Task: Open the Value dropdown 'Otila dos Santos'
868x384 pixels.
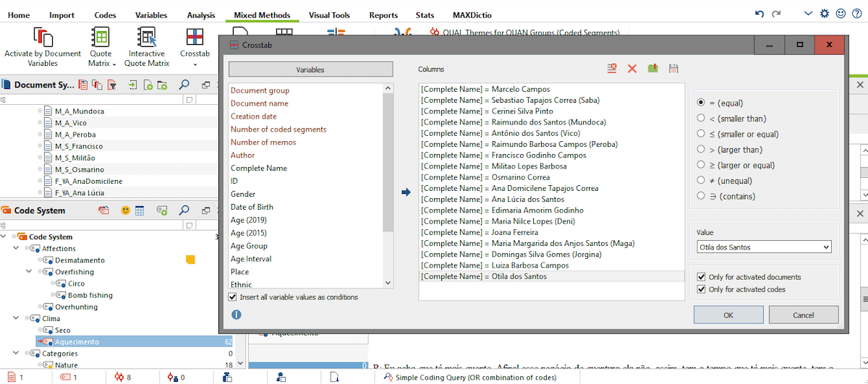Action: [764, 247]
